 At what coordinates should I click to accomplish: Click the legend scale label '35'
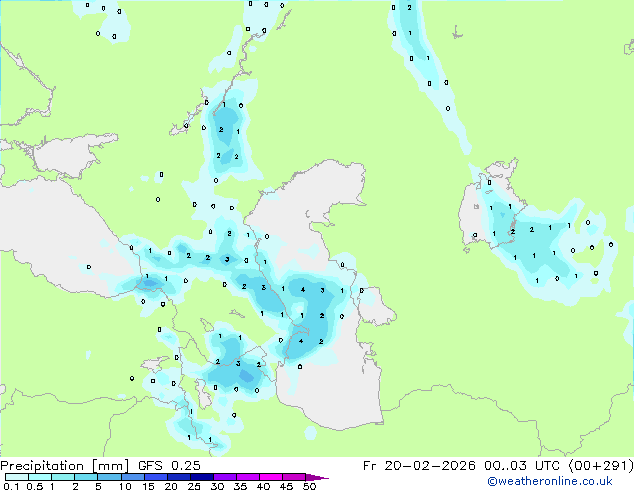(241, 486)
